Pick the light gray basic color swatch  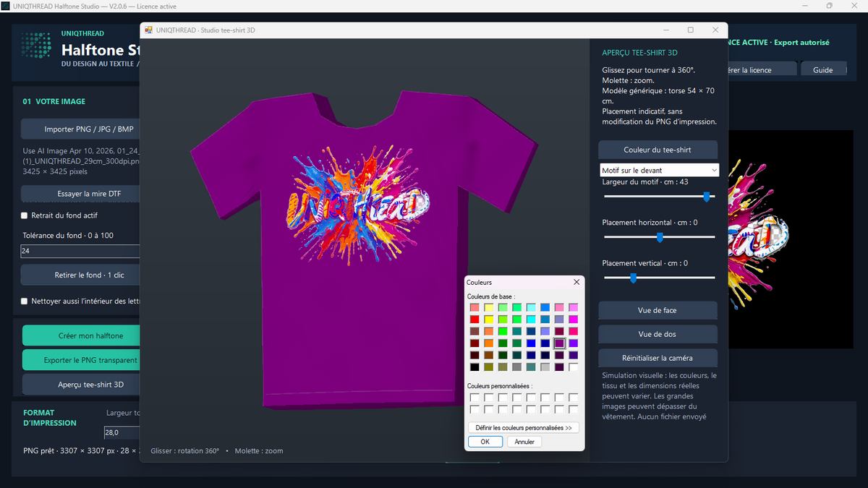click(545, 367)
